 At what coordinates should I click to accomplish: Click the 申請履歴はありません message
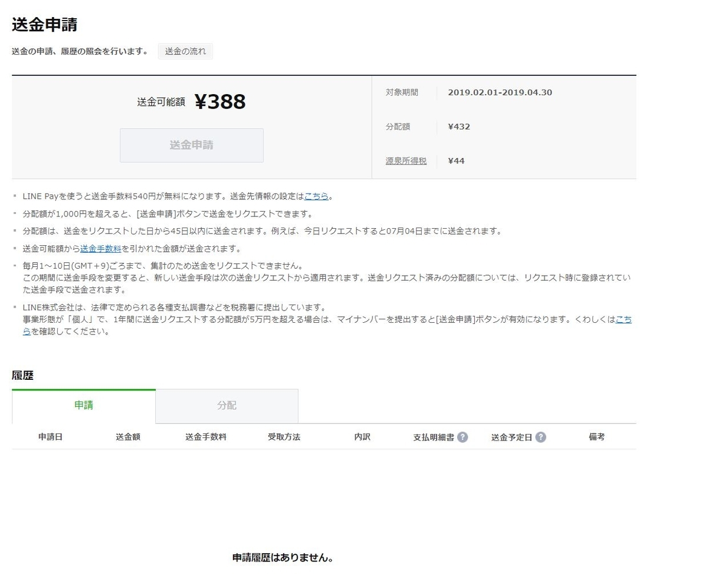tap(283, 558)
